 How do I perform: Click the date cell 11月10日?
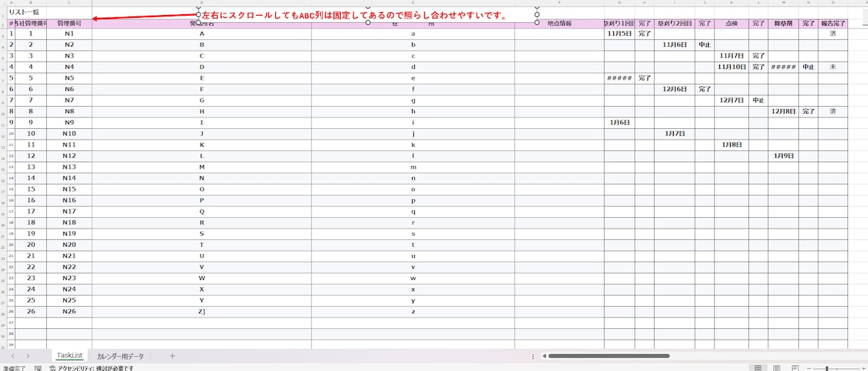731,67
